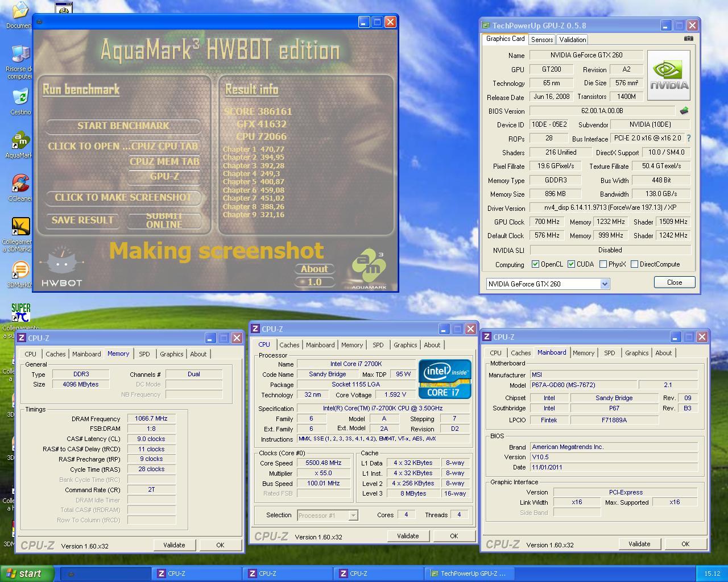Open the 3DMark03 orange desktop icon

pyautogui.click(x=20, y=274)
